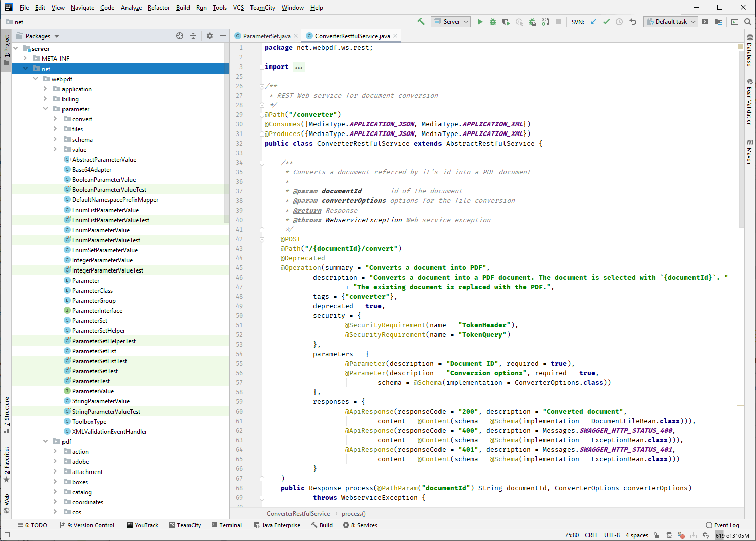Open the Refactor menu
The height and width of the screenshot is (541, 756).
pyautogui.click(x=158, y=8)
